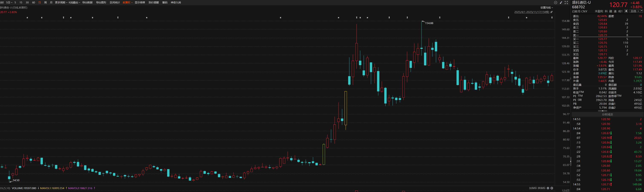Viewport: 644px width, 192px height.
Task: Expand the 前复权 adjustment dropdown
Action: click(x=127, y=3)
